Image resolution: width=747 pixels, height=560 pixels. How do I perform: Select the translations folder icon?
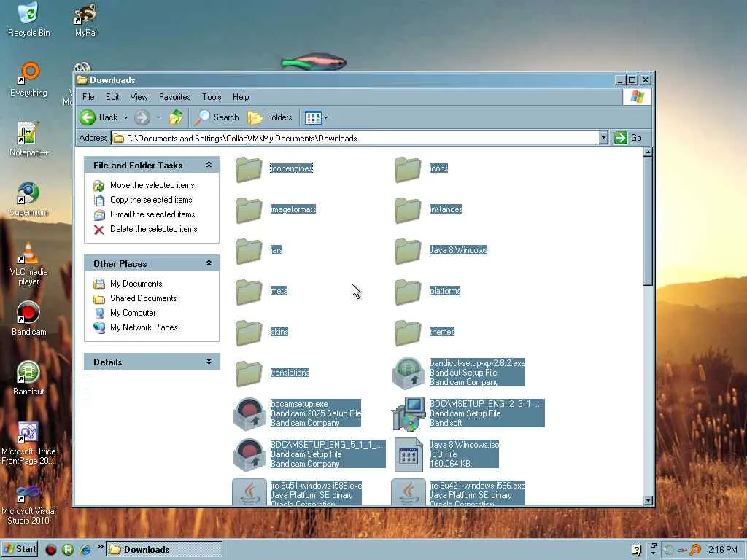coord(249,374)
